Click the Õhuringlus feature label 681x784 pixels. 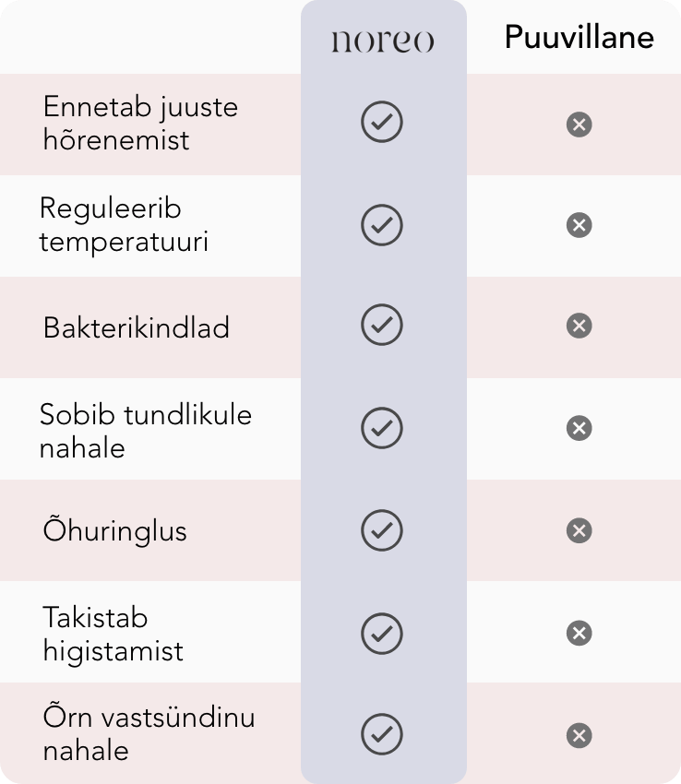(x=115, y=530)
